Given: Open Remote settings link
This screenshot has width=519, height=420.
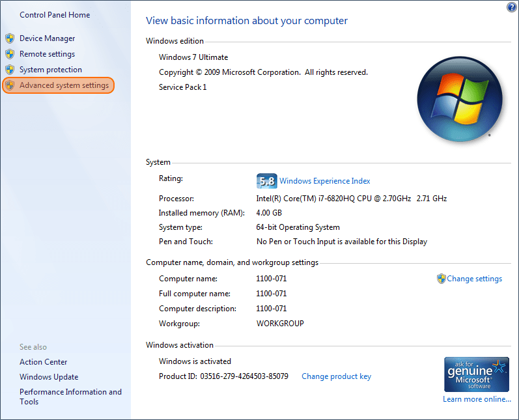Looking at the screenshot, I should 48,54.
